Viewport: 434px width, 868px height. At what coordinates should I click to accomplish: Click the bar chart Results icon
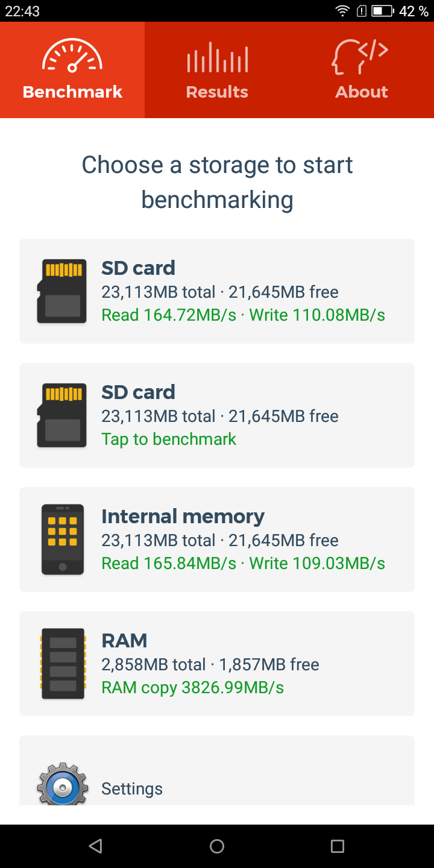(217, 57)
